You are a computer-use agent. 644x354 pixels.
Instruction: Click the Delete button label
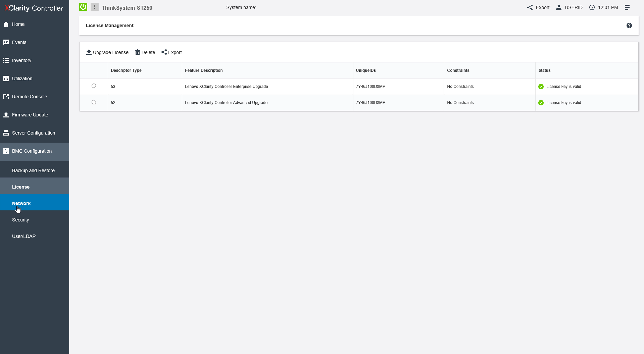(148, 52)
